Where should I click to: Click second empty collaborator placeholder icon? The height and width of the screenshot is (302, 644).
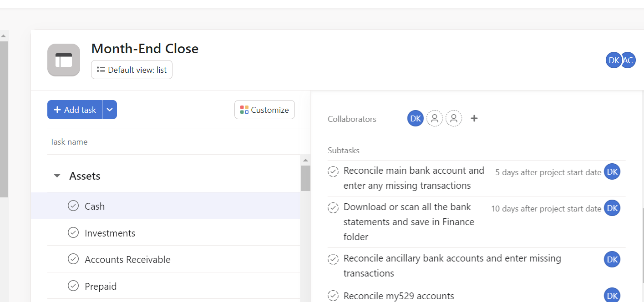[454, 119]
